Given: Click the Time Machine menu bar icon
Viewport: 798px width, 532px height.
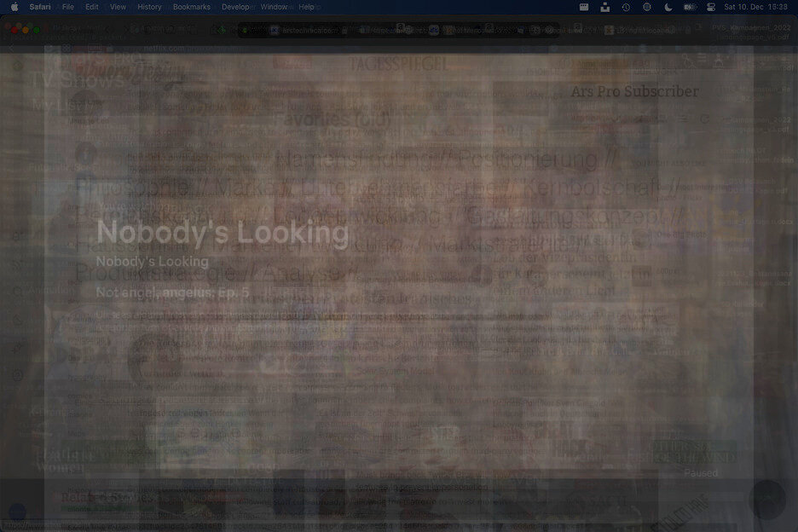Looking at the screenshot, I should coord(626,7).
